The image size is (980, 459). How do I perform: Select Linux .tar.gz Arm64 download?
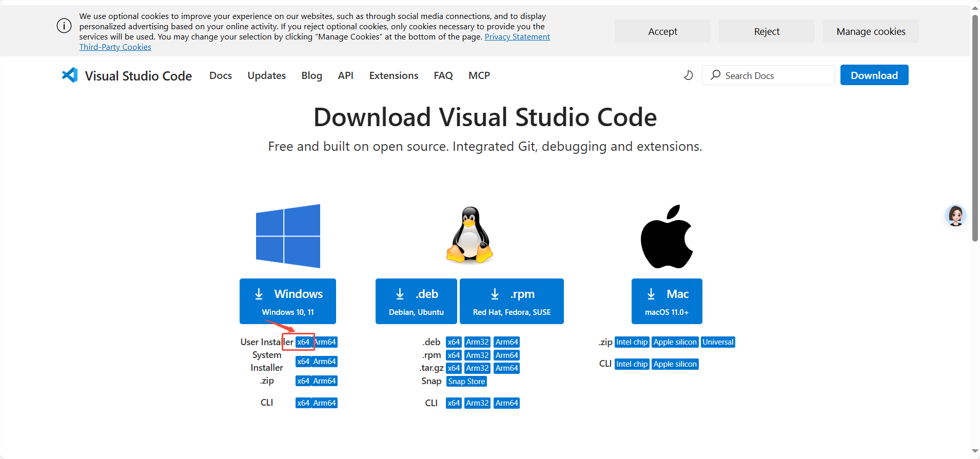click(507, 368)
